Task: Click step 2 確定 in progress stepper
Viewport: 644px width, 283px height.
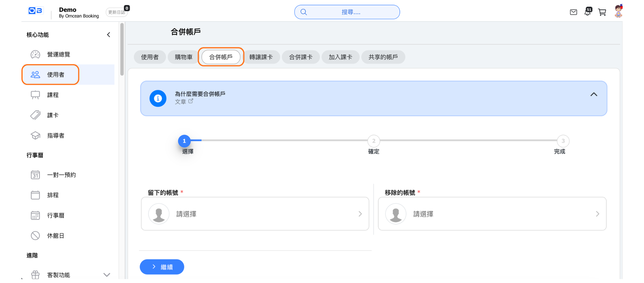Action: point(374,141)
